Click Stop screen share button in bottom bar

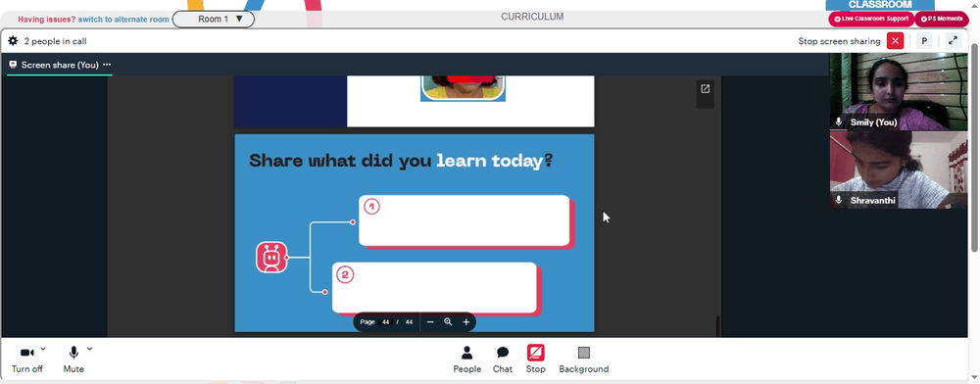536,360
